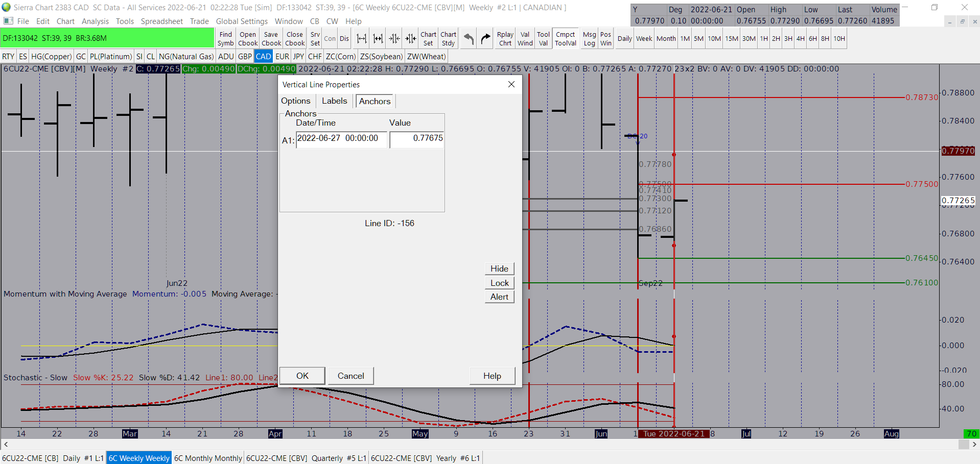Open the Tools menu

point(125,21)
